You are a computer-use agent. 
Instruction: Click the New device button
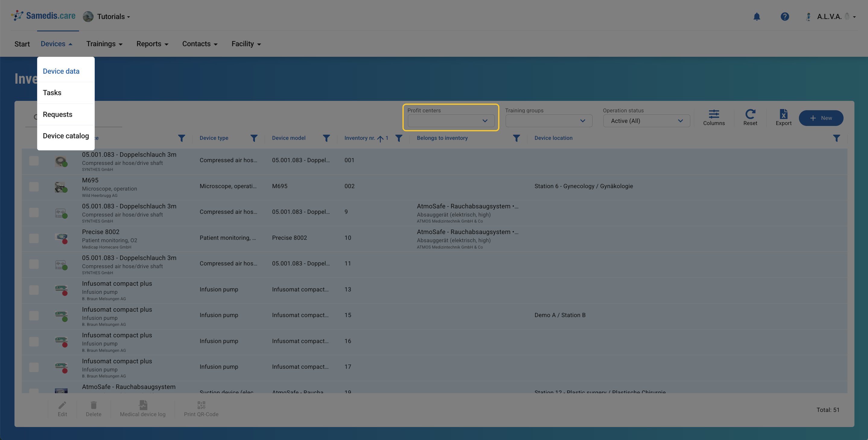[x=821, y=118]
